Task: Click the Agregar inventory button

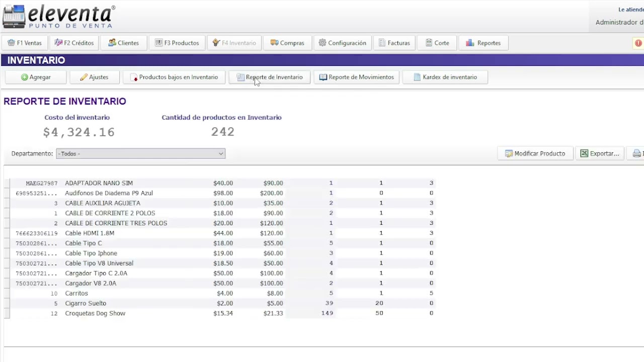Action: tap(36, 77)
